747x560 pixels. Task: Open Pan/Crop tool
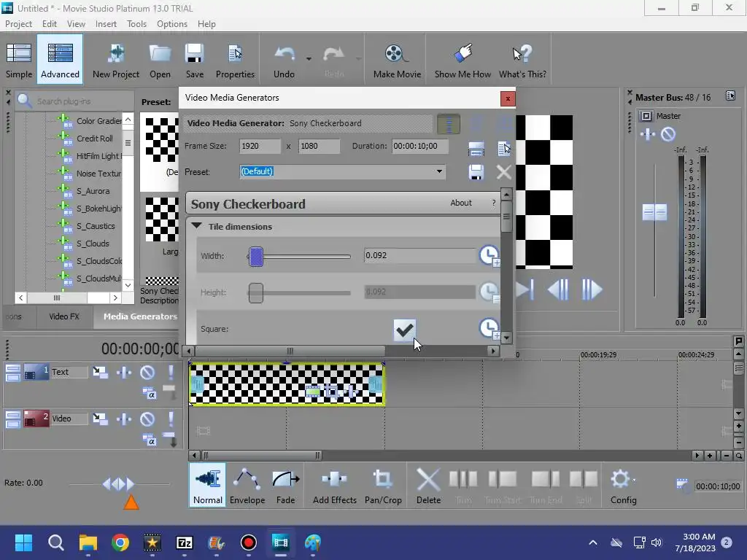tap(383, 485)
